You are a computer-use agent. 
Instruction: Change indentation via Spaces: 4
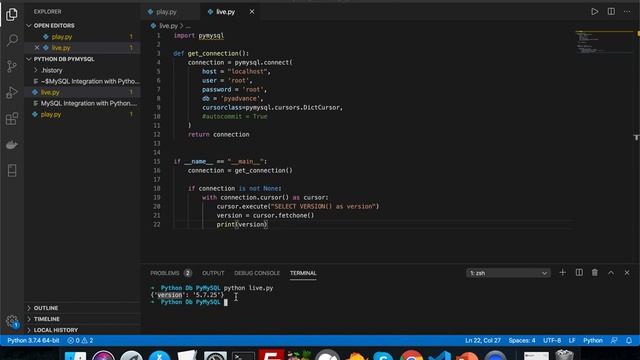(x=522, y=340)
